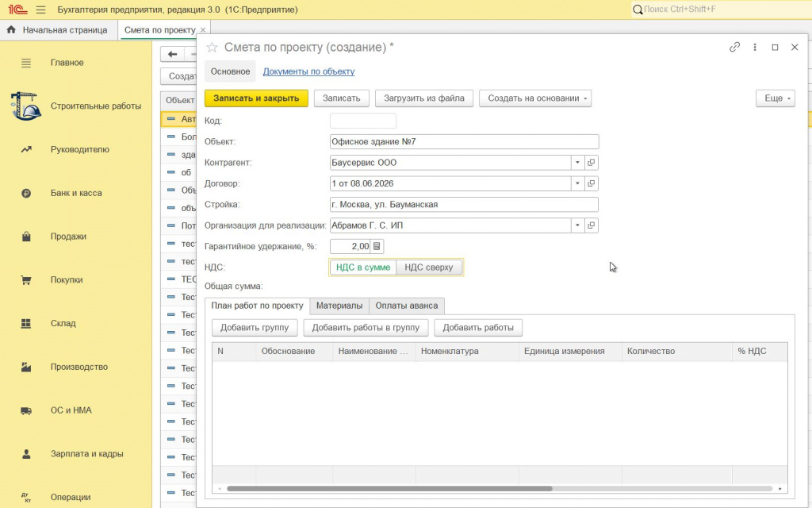Viewport: 812px width, 508px height.
Task: Select НДС сверху option
Action: (429, 267)
